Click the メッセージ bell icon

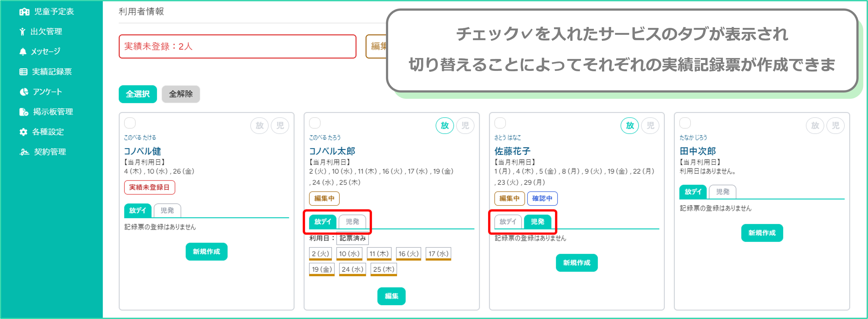pos(23,51)
